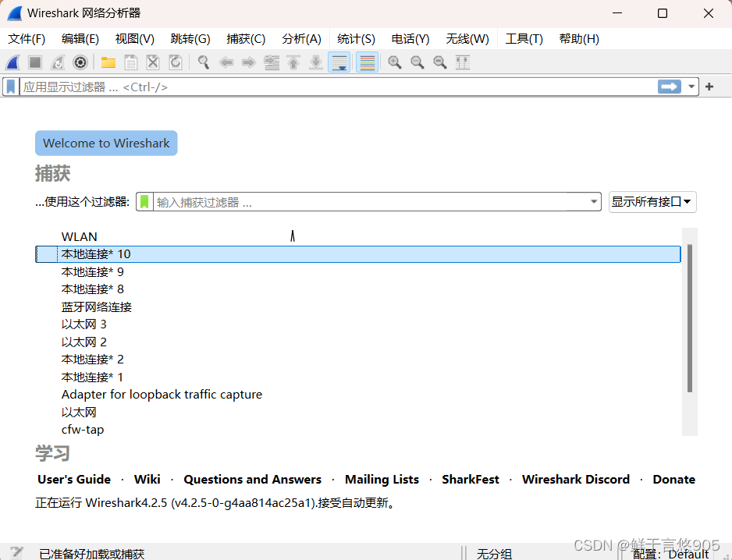Select interface 本地连接* 8

(358, 289)
